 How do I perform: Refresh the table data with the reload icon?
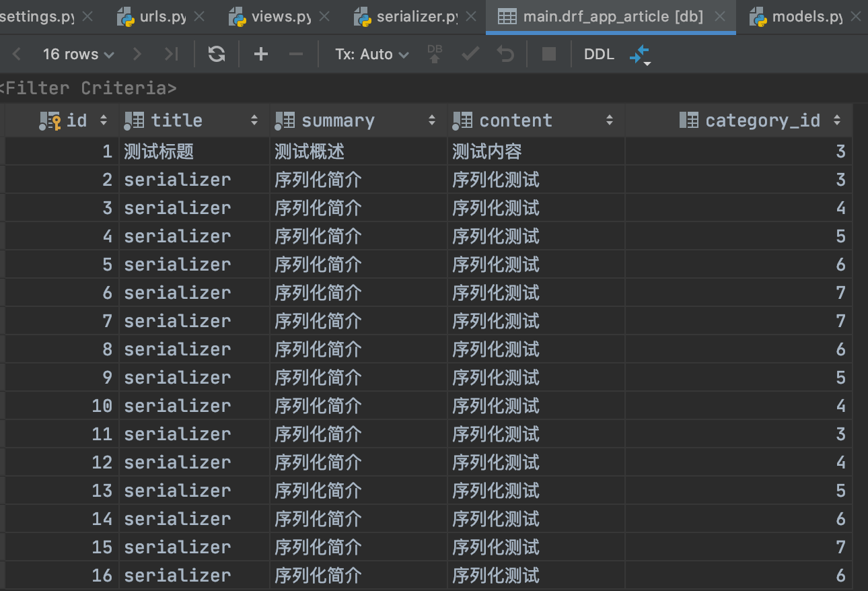215,54
